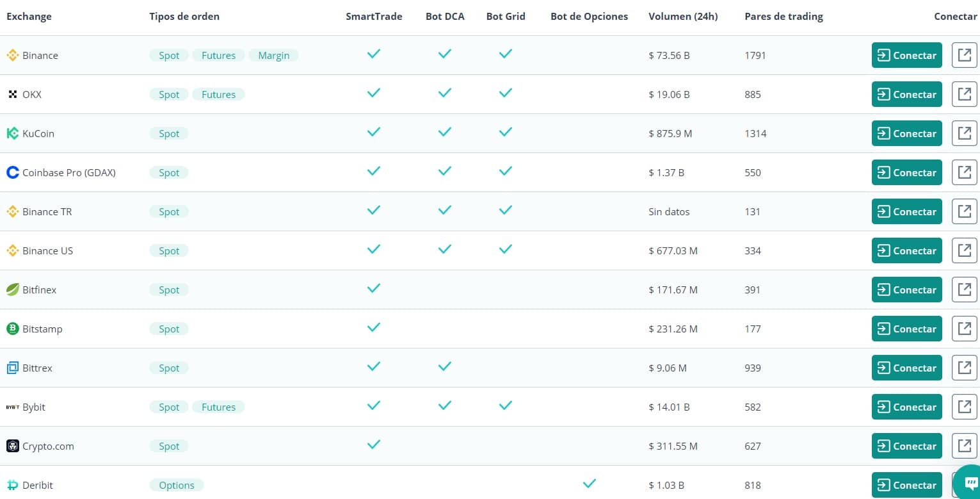Open external link icon for Bitstamp row
This screenshot has width=980, height=499.
point(964,329)
